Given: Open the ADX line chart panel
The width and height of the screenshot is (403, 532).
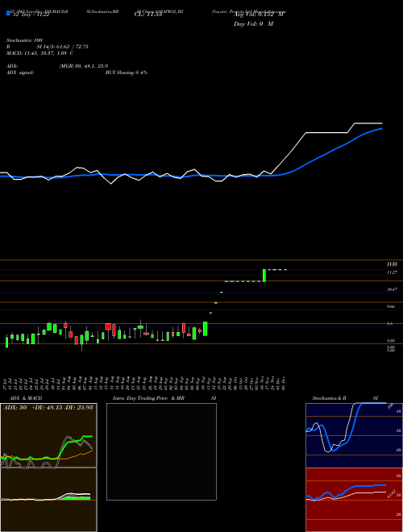Looking at the screenshot, I should coord(48,435).
